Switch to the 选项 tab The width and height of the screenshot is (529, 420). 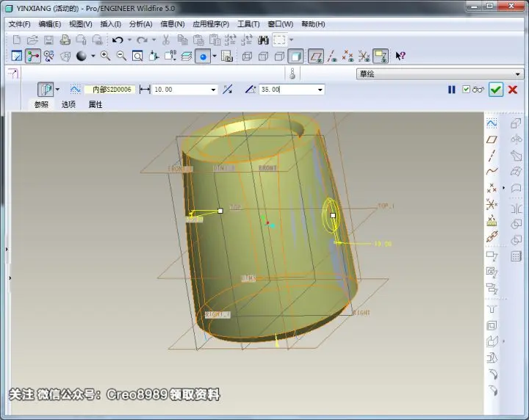coord(68,104)
